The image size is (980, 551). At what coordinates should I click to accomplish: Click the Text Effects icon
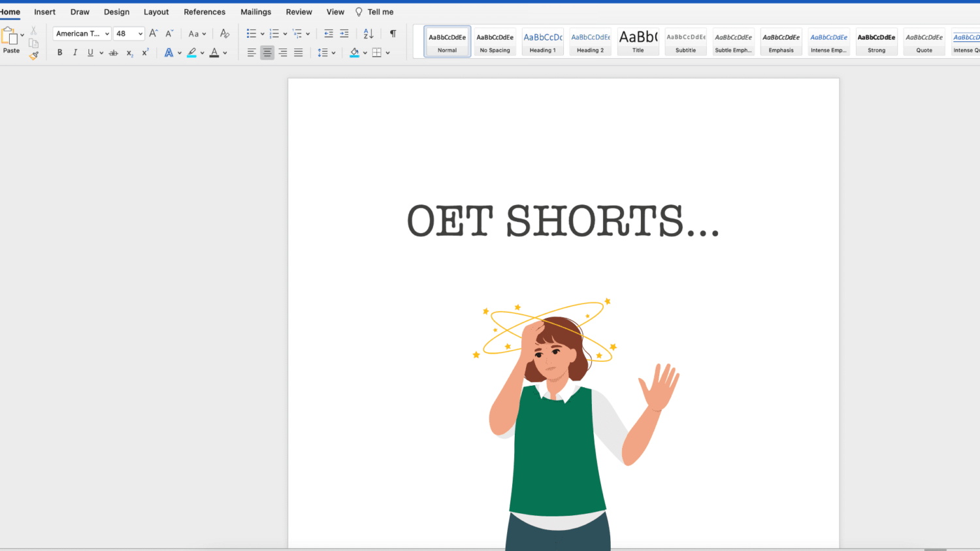pyautogui.click(x=169, y=53)
